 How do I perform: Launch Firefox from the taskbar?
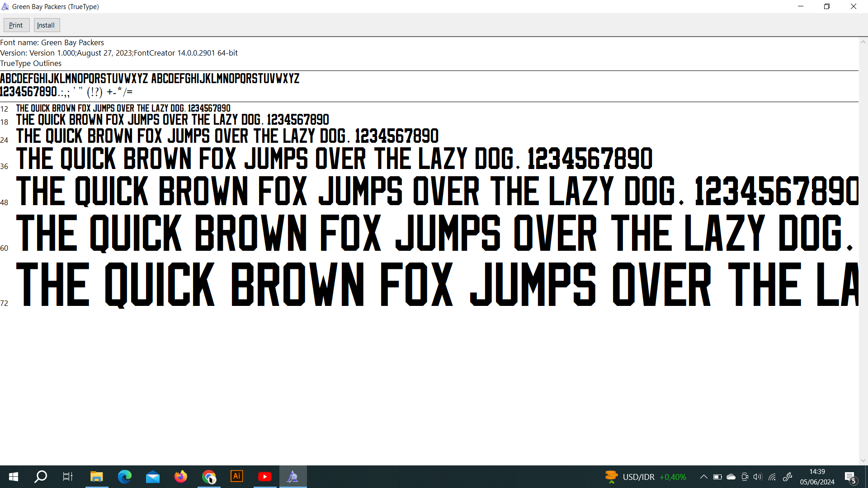click(181, 477)
